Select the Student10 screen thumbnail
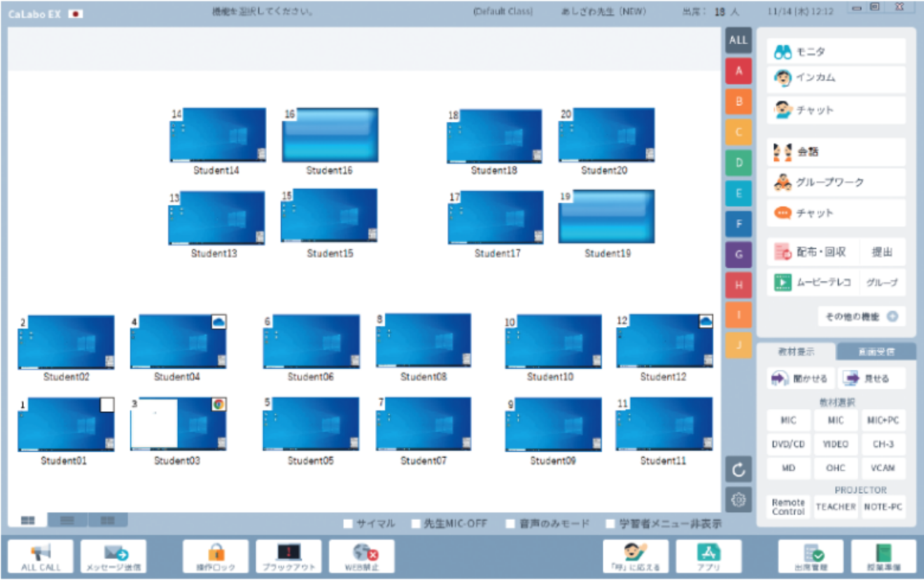 553,342
